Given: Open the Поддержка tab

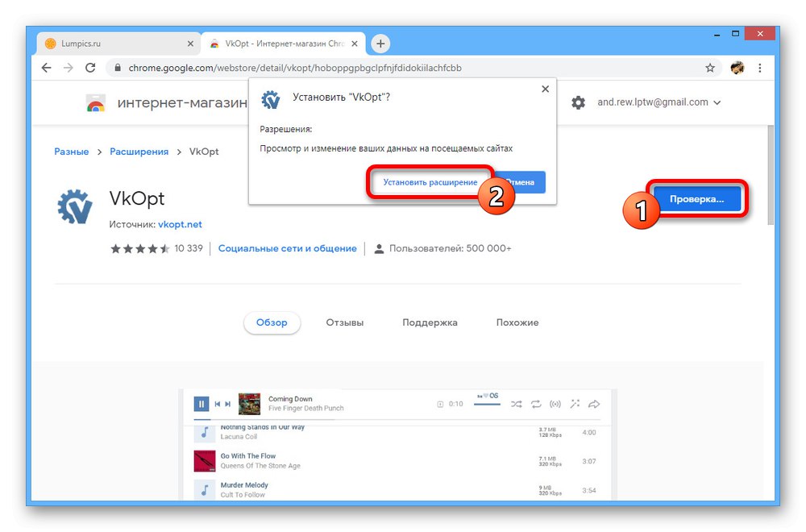Looking at the screenshot, I should tap(430, 322).
